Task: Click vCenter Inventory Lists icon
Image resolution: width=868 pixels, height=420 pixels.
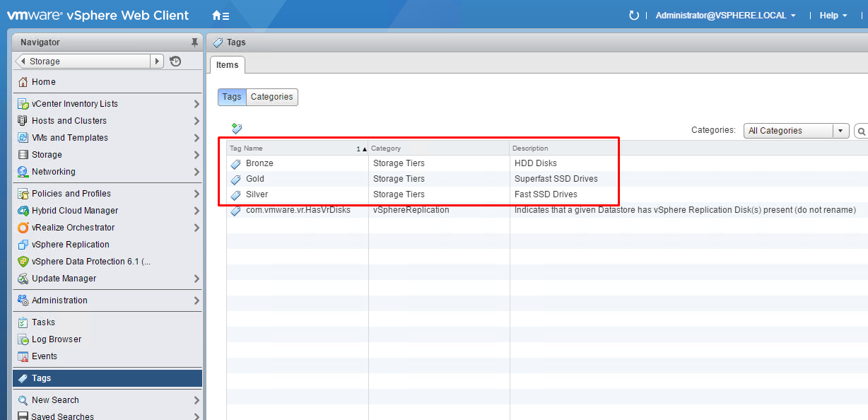Action: (23, 104)
